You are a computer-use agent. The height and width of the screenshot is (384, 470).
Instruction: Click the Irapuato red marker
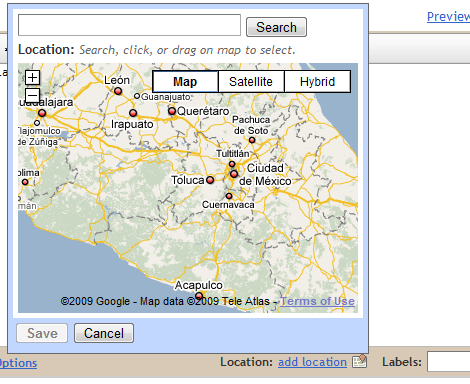point(133,113)
